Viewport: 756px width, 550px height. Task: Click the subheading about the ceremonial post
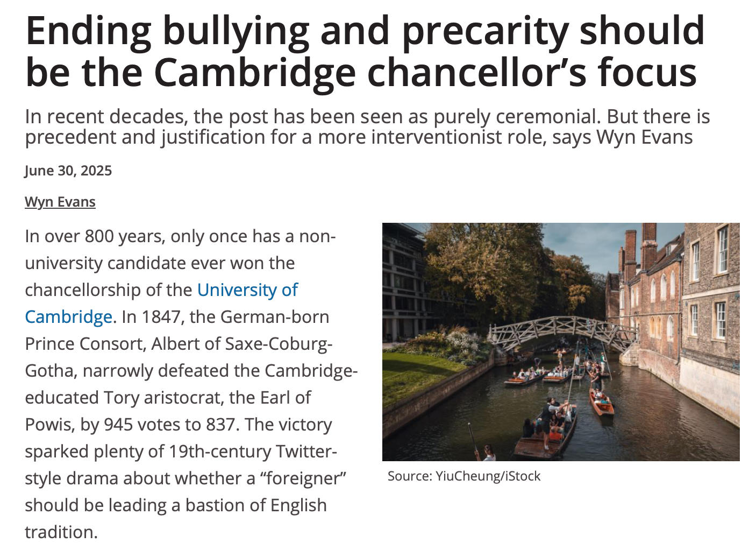click(367, 127)
